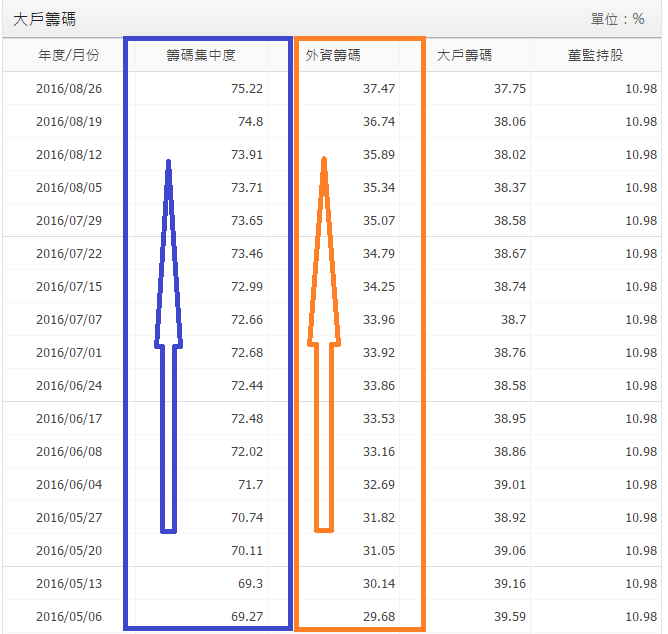Click the 年度/月份 column header
This screenshot has width=668, height=634.
[x=69, y=55]
